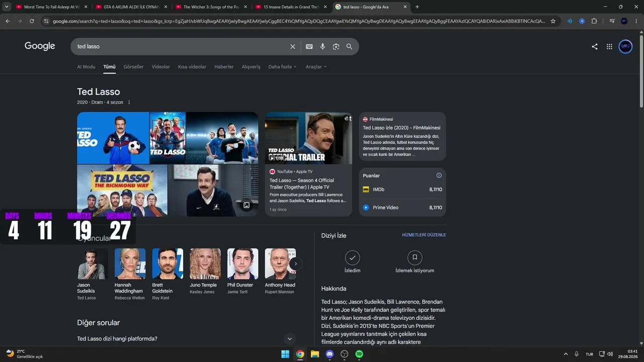
Task: Switch to the Kısa videolar tab
Action: point(192,67)
